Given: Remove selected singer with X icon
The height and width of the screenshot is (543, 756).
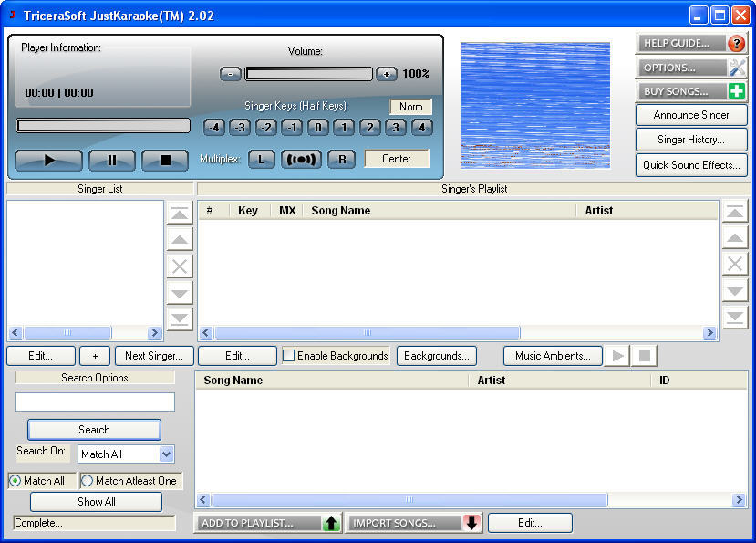Looking at the screenshot, I should [181, 266].
